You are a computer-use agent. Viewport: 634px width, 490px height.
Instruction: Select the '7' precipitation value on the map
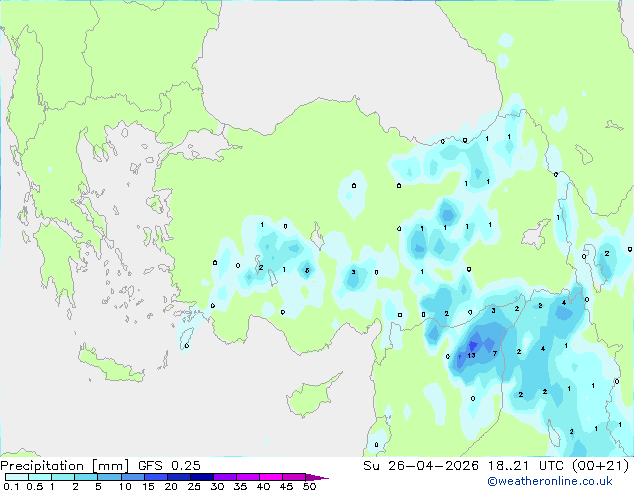495,353
